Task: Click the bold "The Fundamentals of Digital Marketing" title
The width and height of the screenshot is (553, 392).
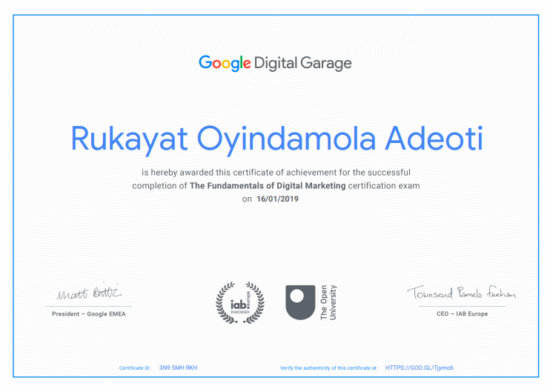Action: pyautogui.click(x=268, y=186)
